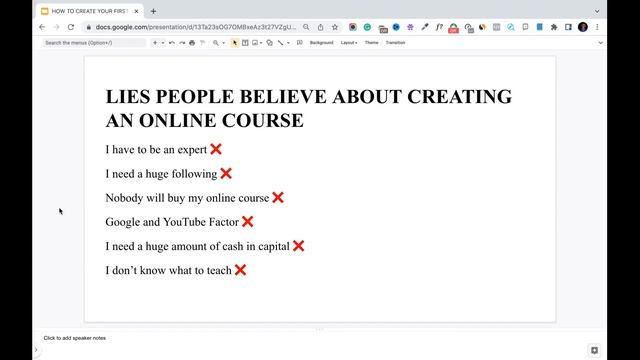
Task: Click the Print icon in toolbar
Action: (192, 42)
